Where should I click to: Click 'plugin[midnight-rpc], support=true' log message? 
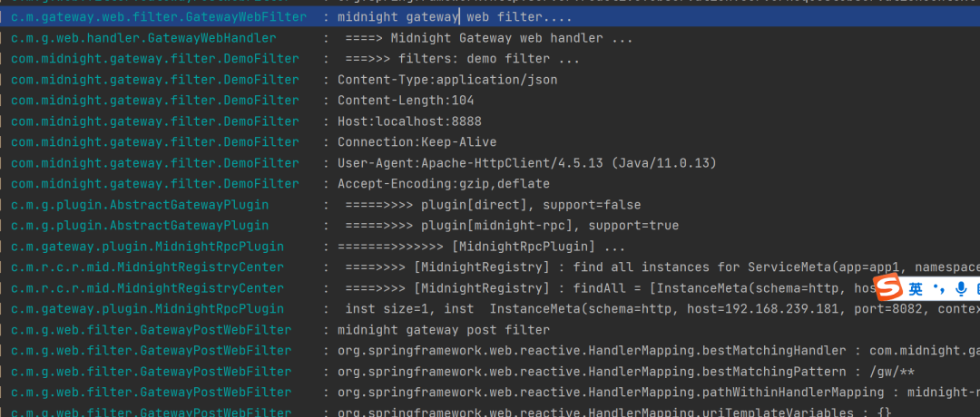[x=512, y=226]
